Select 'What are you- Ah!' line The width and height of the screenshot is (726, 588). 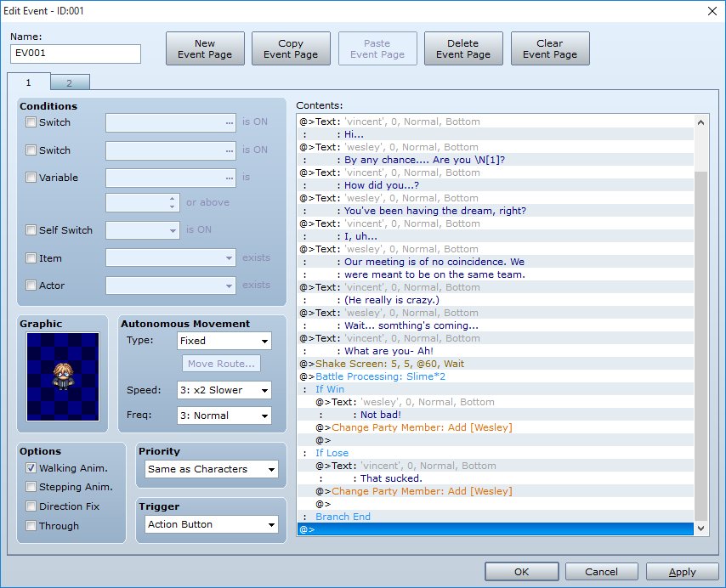(496, 351)
